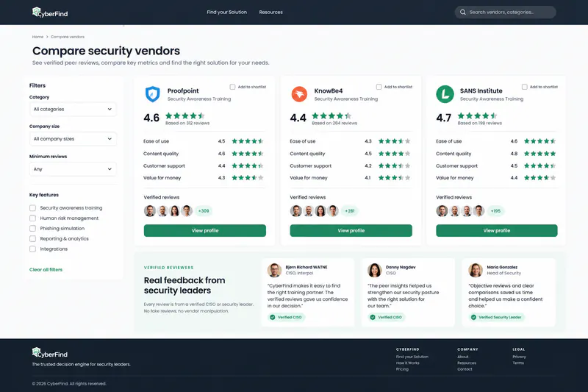Enable Human risk management filter

(32, 218)
